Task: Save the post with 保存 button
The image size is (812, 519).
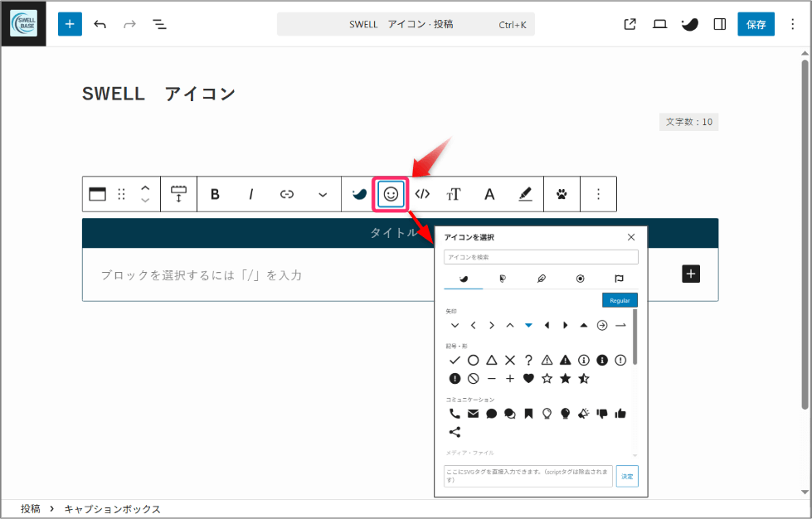Action: [x=756, y=24]
